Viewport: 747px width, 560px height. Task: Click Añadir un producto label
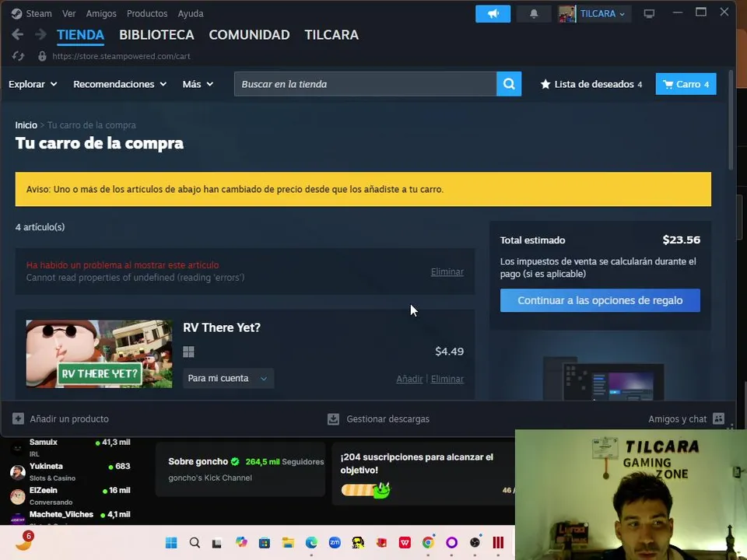69,418
